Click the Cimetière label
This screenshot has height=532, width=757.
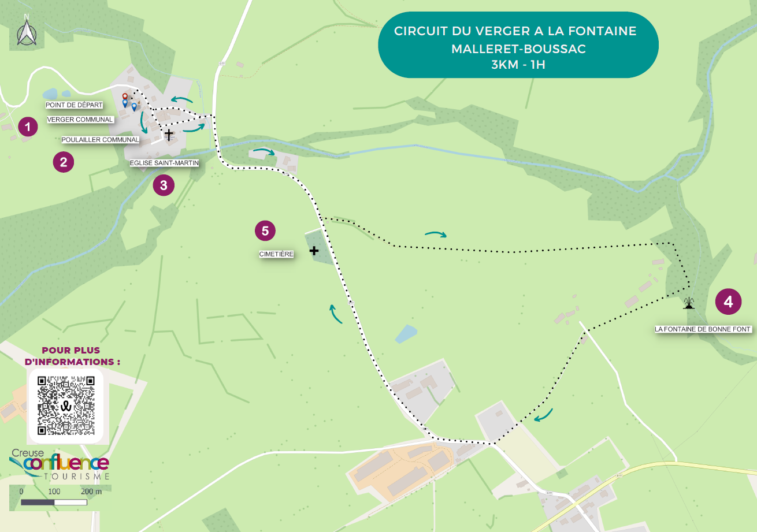pos(277,254)
